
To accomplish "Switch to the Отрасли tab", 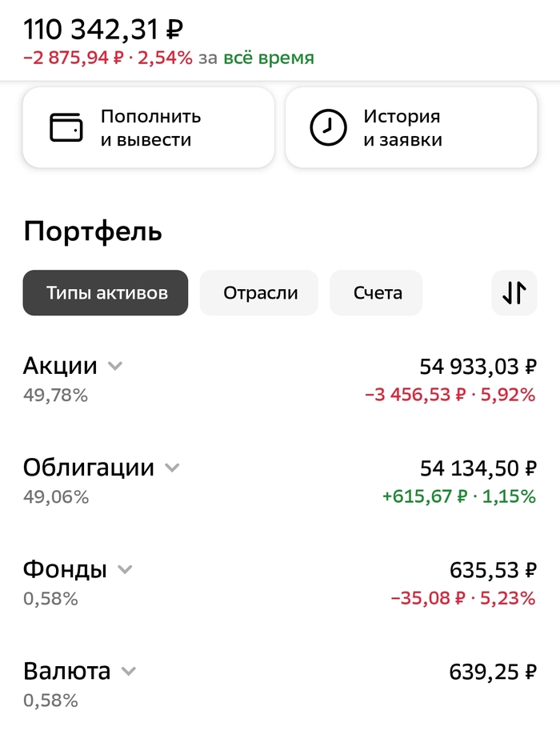I will click(x=260, y=293).
